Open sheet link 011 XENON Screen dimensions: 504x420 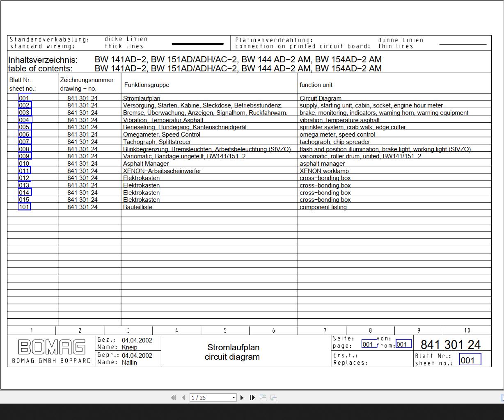tap(24, 171)
